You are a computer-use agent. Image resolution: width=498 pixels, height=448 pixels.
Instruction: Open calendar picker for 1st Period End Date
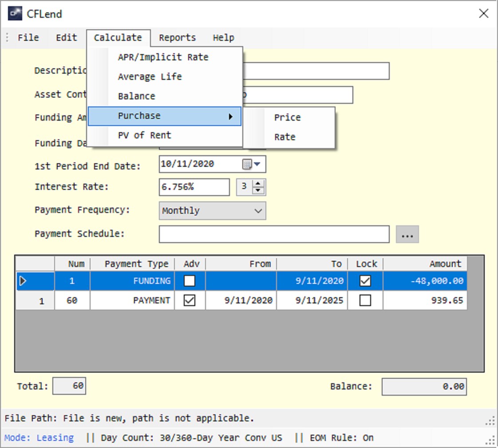tap(247, 164)
